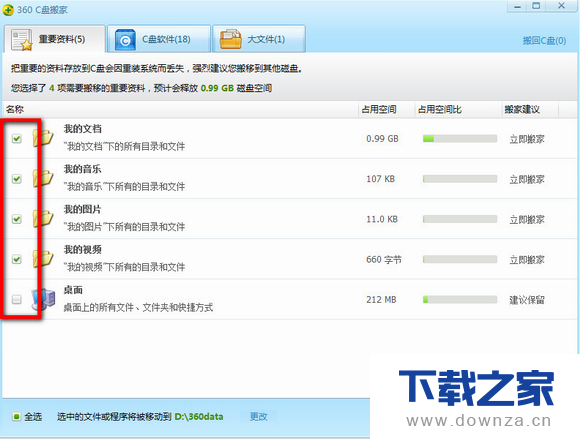Click the 我的音乐 folder icon
This screenshot has width=580, height=439.
coord(44,179)
